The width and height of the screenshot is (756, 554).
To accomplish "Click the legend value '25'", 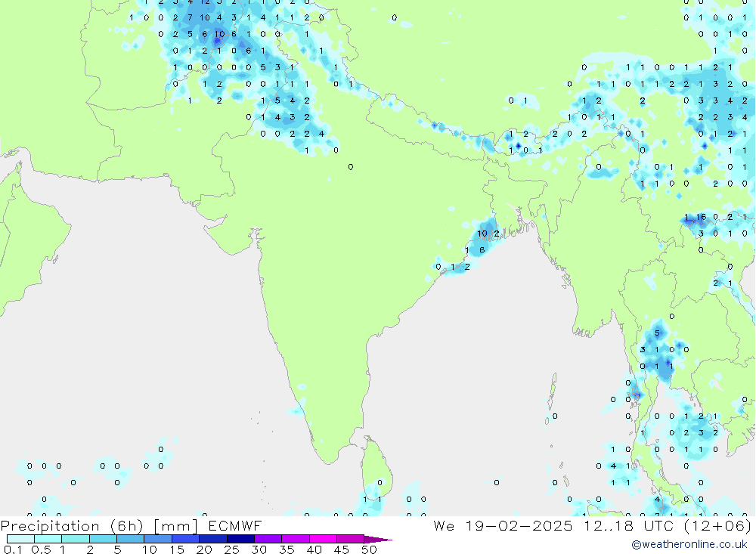I will (x=232, y=549).
